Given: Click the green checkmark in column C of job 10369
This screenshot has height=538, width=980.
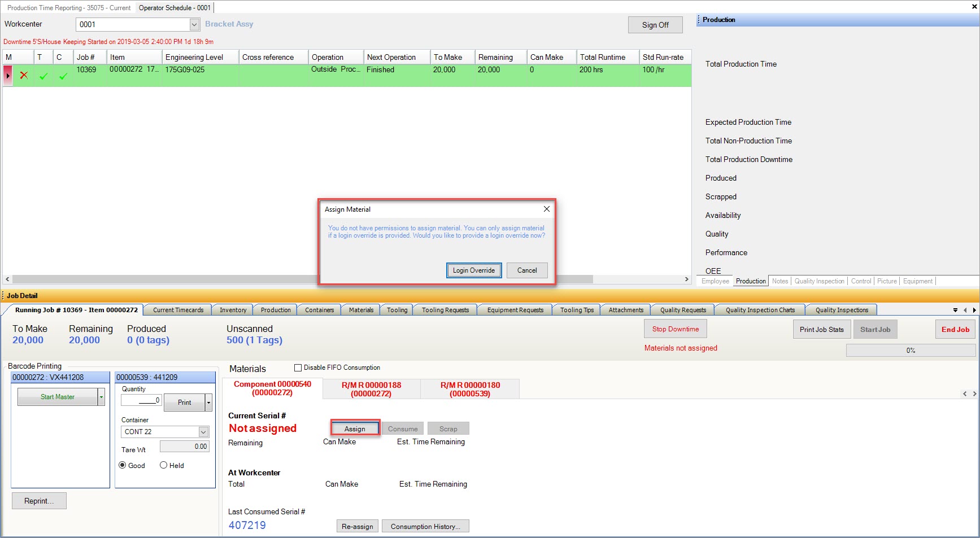Looking at the screenshot, I should [x=63, y=76].
